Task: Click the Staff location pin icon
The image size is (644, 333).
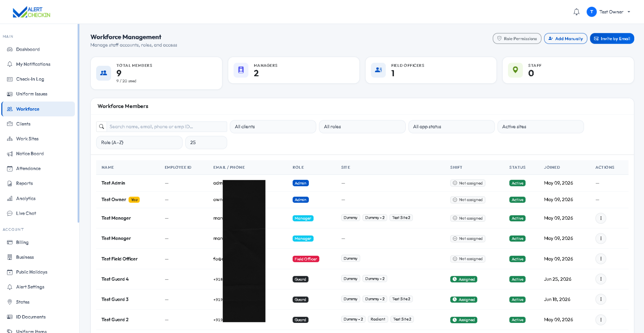Action: (515, 70)
